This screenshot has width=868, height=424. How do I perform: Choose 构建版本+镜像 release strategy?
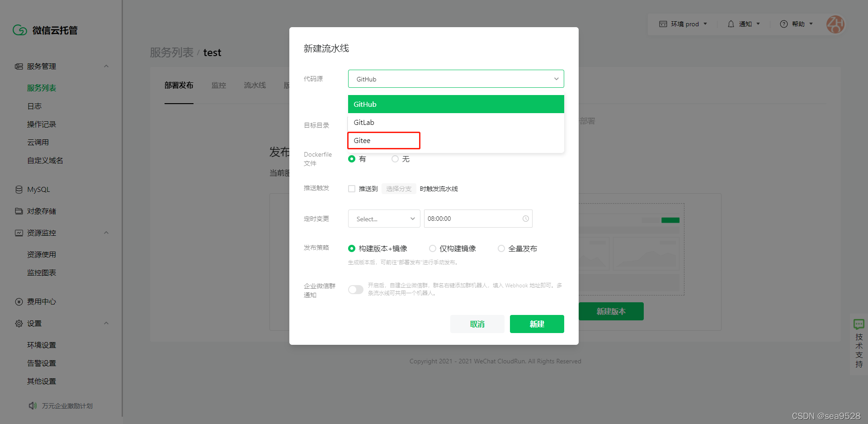(x=352, y=248)
